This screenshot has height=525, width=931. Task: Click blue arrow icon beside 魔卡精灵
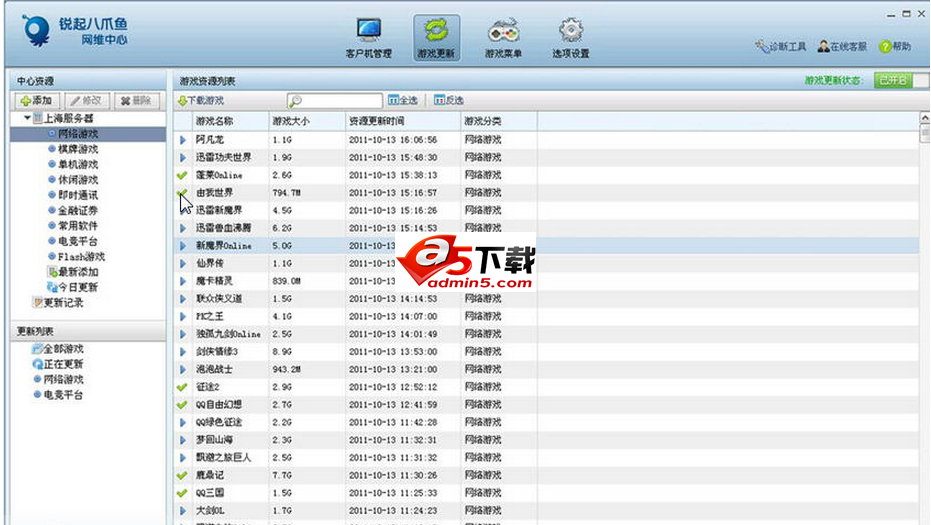(x=183, y=282)
